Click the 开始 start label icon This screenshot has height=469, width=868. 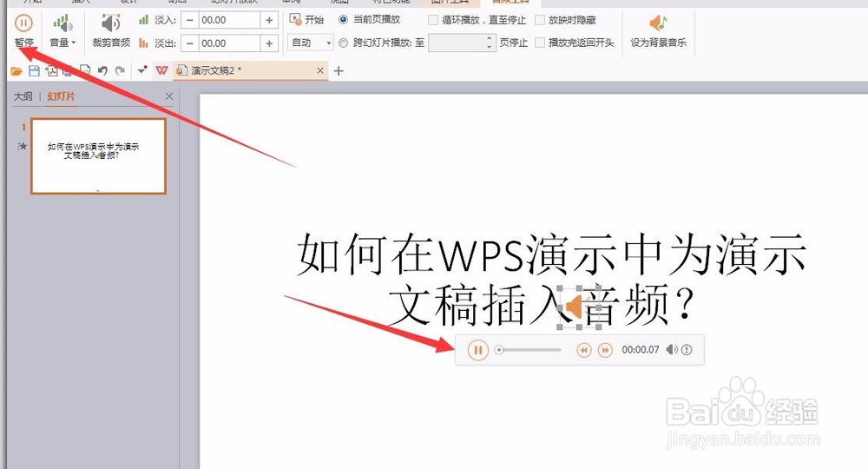click(296, 19)
